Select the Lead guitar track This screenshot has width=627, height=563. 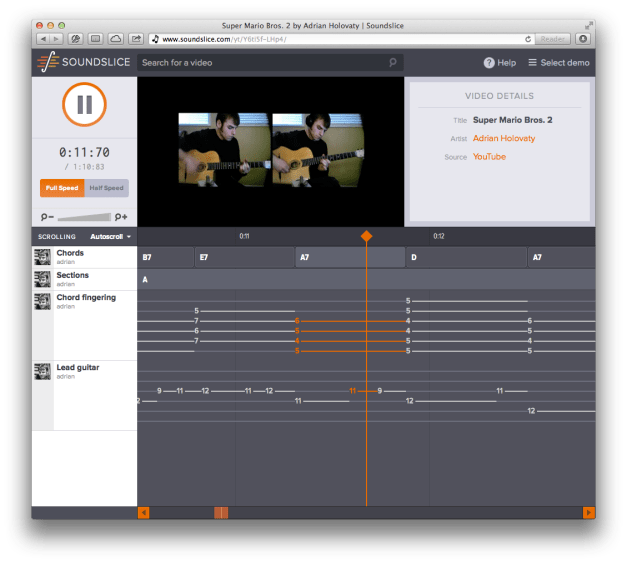pyautogui.click(x=77, y=368)
